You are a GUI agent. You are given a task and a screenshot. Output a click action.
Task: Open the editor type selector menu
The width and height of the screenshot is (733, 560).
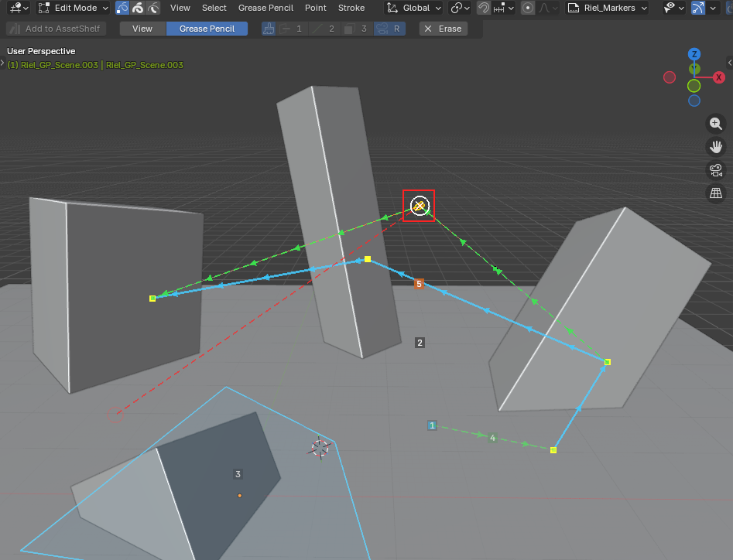pyautogui.click(x=19, y=8)
